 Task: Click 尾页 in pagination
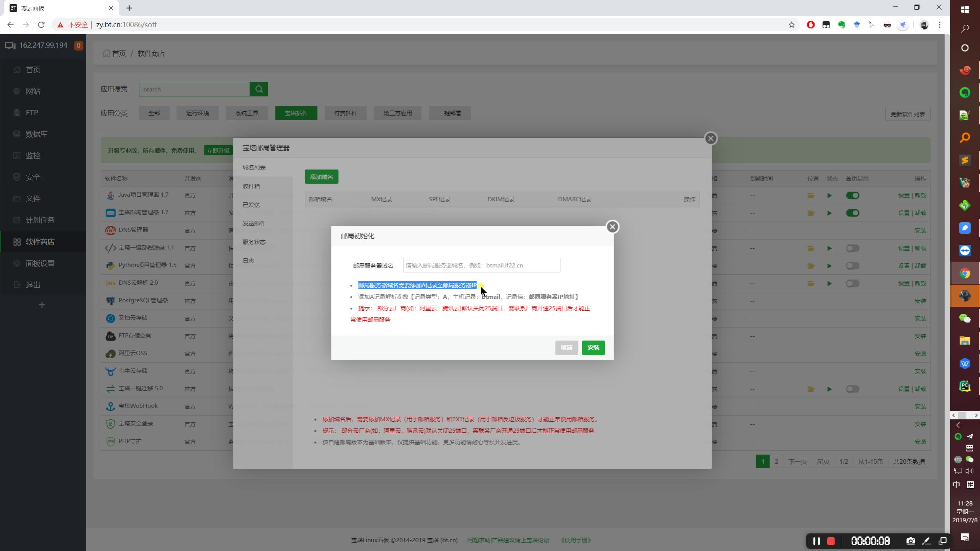pos(823,461)
